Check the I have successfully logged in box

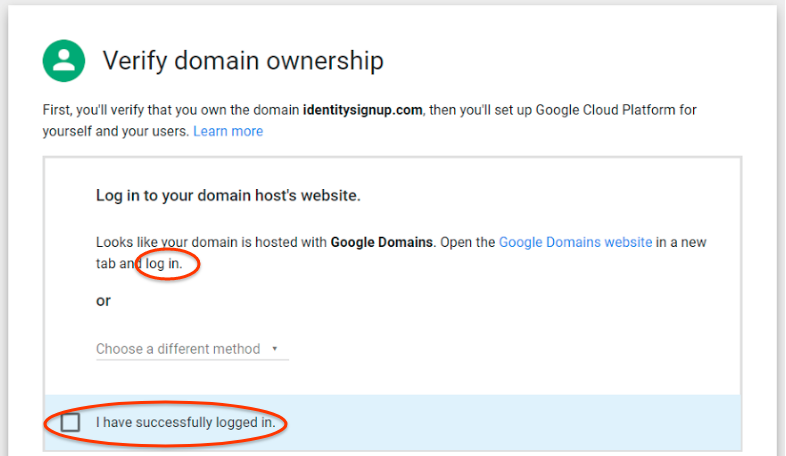pyautogui.click(x=70, y=422)
